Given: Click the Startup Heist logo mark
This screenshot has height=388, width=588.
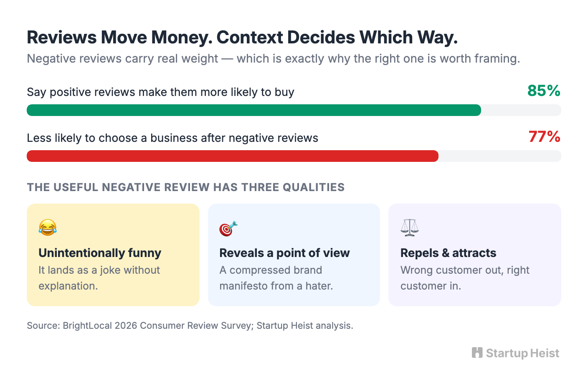Looking at the screenshot, I should 477,353.
